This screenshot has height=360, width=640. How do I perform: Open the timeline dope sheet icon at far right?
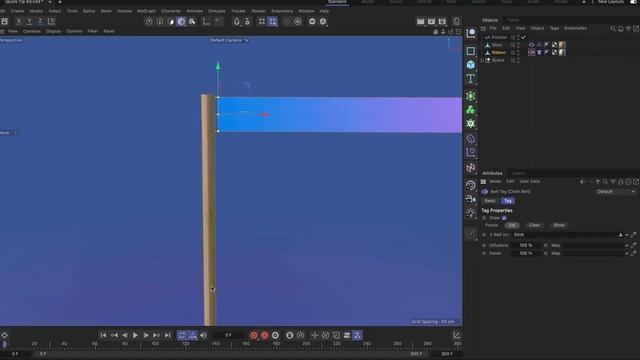click(x=456, y=335)
